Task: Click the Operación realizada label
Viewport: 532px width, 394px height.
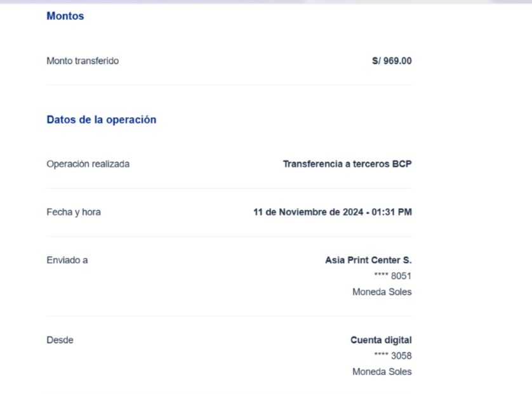Action: 88,164
